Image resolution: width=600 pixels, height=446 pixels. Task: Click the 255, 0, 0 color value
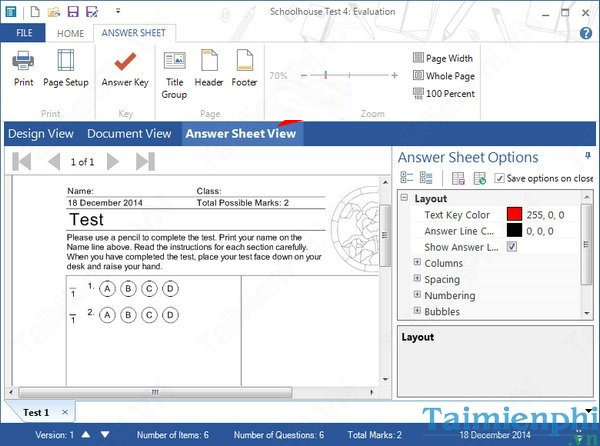[545, 215]
